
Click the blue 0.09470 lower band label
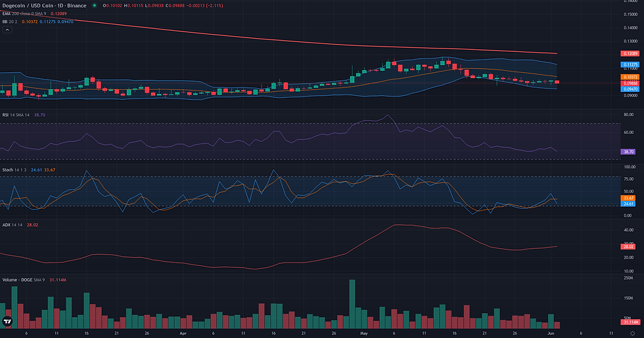tap(630, 89)
